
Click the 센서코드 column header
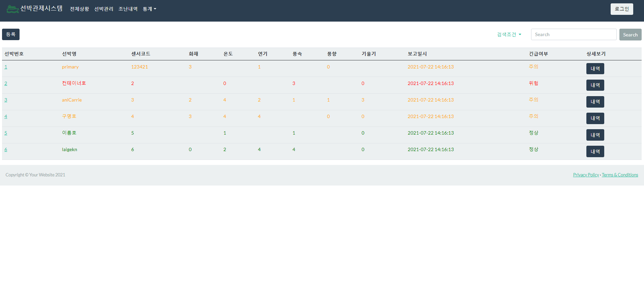tap(141, 54)
